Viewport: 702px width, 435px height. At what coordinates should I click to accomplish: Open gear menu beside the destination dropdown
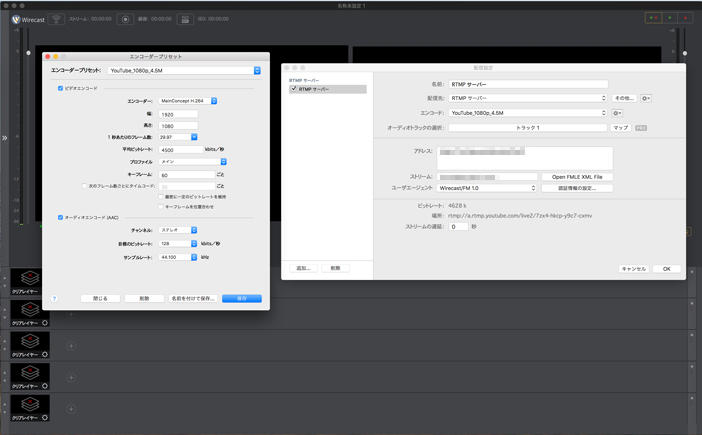click(x=646, y=98)
